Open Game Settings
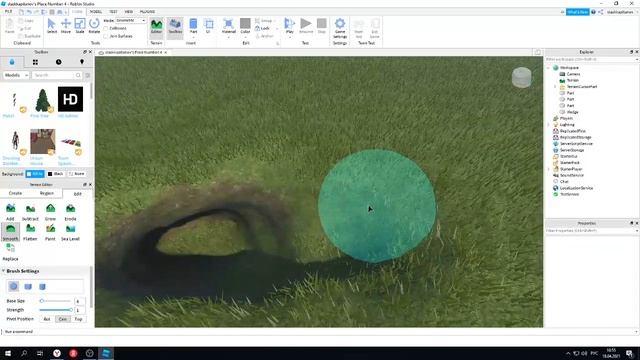Viewport: 640px width, 360px height. point(340,28)
